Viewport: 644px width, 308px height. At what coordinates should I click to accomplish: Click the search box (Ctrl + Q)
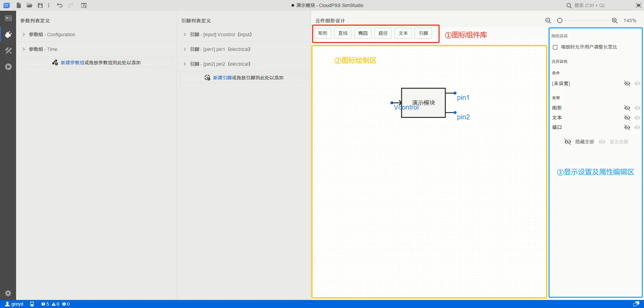point(598,5)
